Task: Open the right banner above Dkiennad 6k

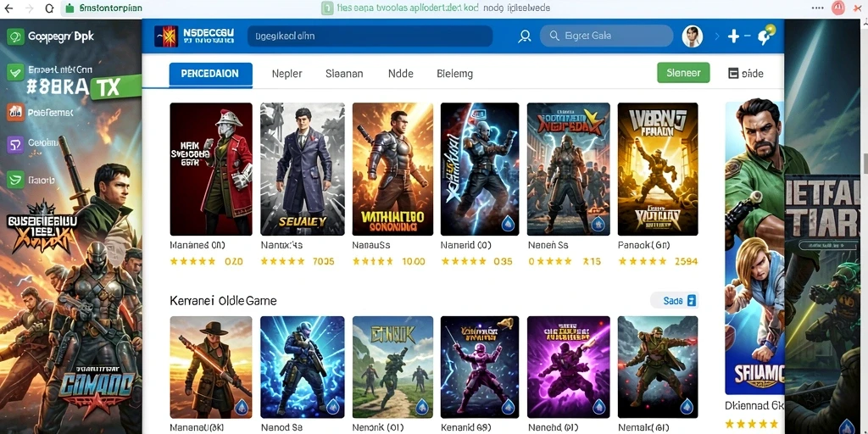Action: pos(754,247)
